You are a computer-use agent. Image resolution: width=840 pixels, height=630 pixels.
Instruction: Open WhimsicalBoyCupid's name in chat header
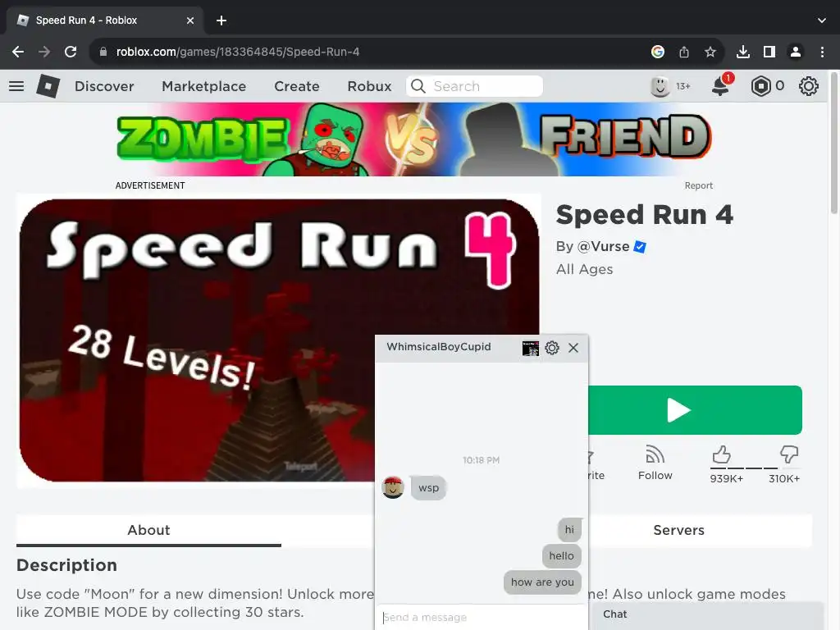pos(439,347)
